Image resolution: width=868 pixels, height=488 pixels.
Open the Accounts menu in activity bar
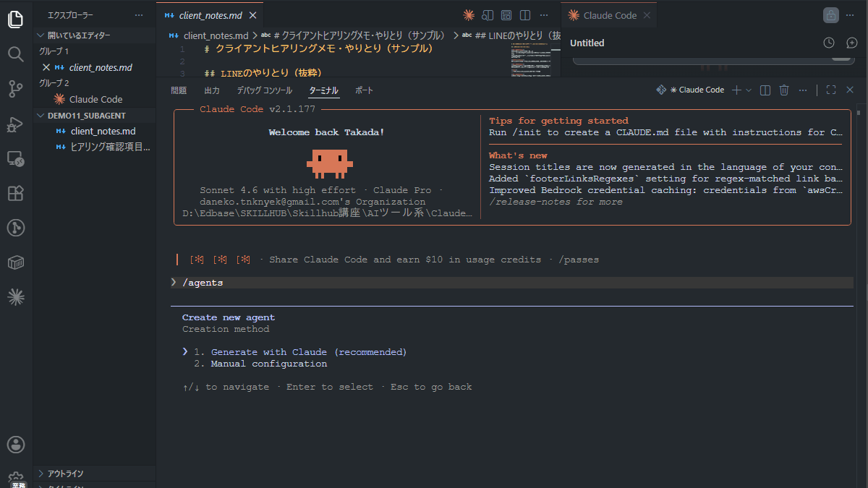coord(15,444)
